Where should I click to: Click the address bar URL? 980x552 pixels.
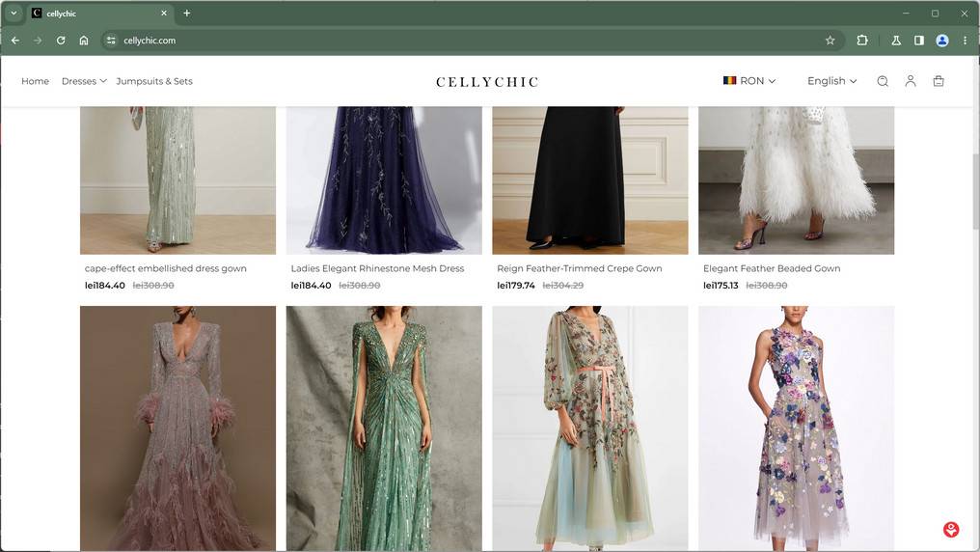point(150,40)
